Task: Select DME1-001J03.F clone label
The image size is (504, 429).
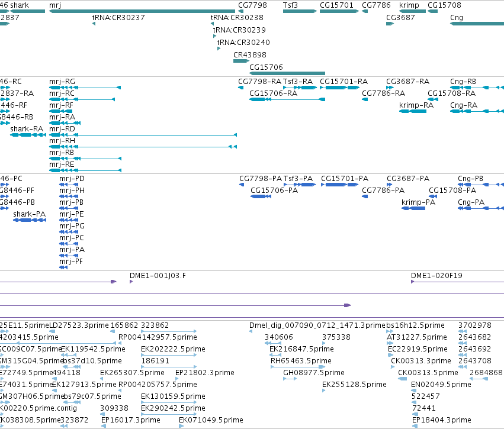Action: pyautogui.click(x=158, y=276)
